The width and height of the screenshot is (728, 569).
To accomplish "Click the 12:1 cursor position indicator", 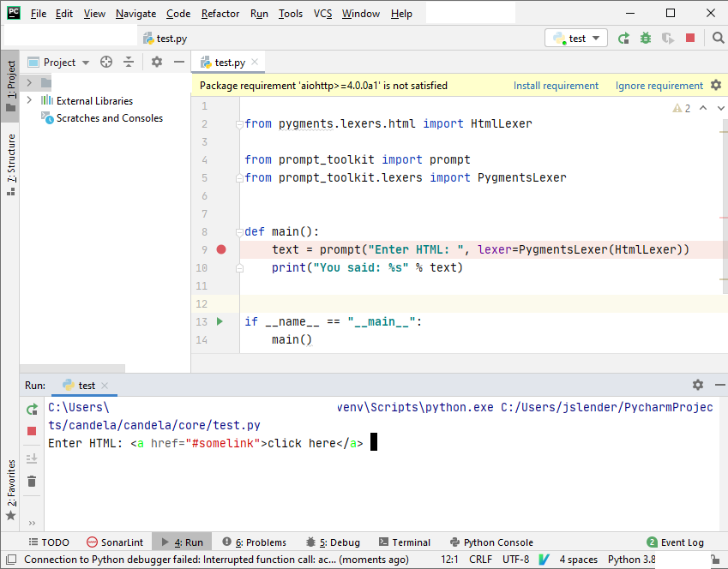I will (449, 560).
